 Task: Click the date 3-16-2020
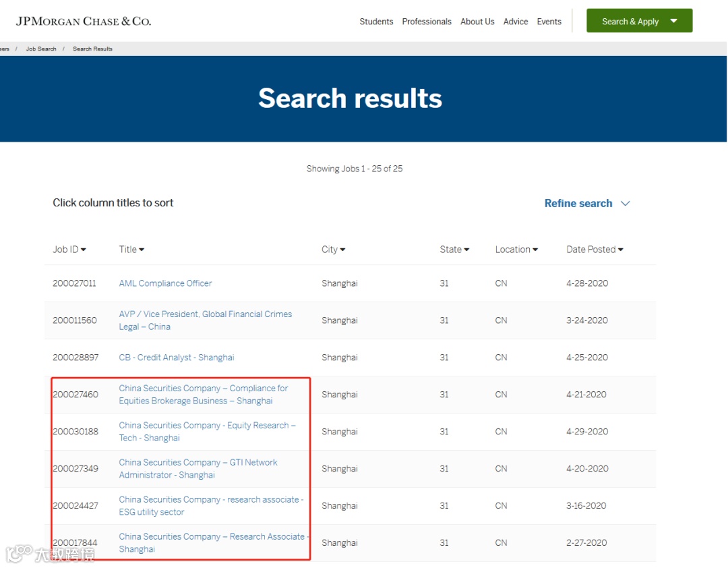point(586,506)
